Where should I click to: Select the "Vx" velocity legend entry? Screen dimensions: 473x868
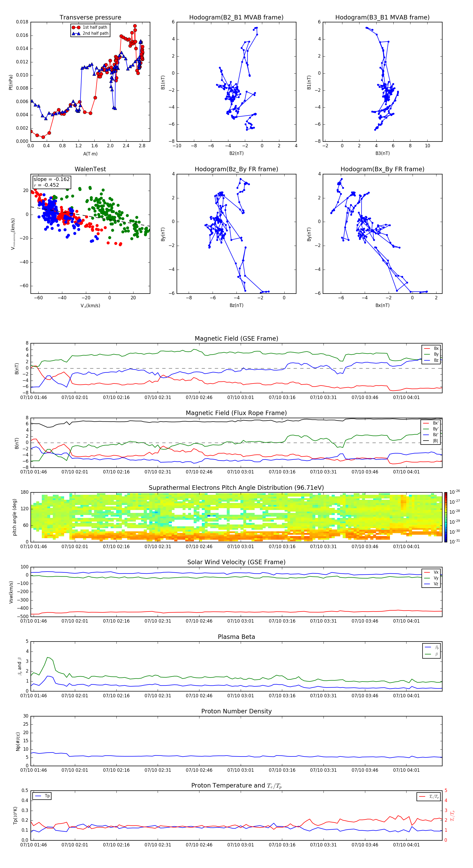coord(431,572)
